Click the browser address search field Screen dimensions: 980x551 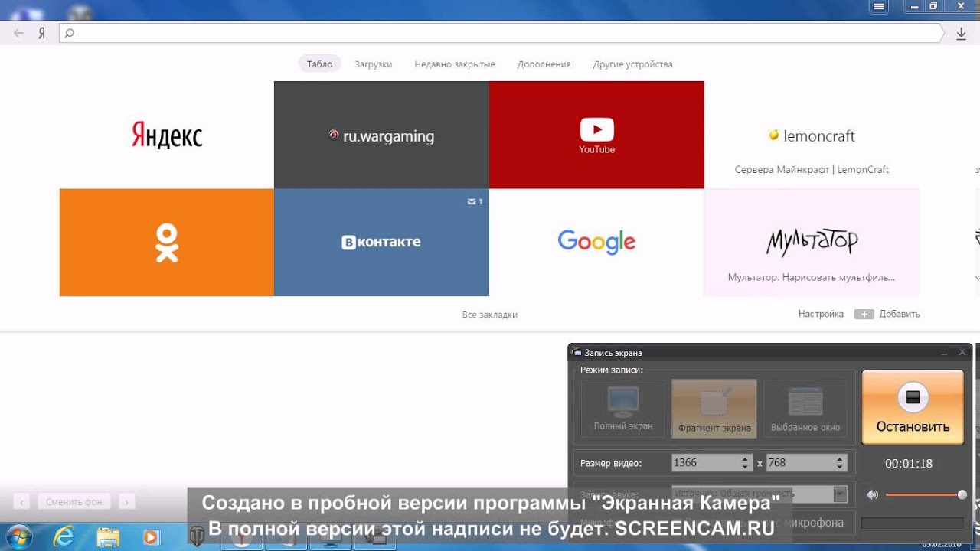tap(501, 33)
